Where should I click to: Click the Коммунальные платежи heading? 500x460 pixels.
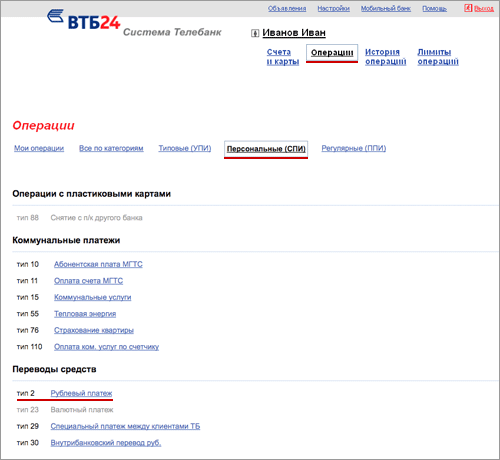click(66, 240)
